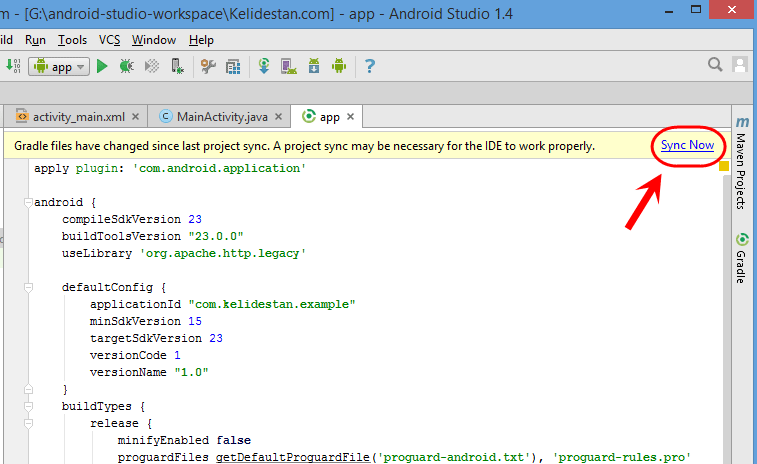This screenshot has height=464, width=757.
Task: Click the Sync Now link
Action: coord(687,145)
